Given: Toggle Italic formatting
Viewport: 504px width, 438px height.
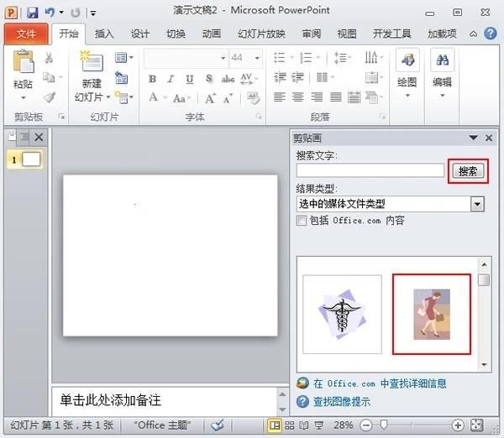Looking at the screenshot, I should coord(171,79).
